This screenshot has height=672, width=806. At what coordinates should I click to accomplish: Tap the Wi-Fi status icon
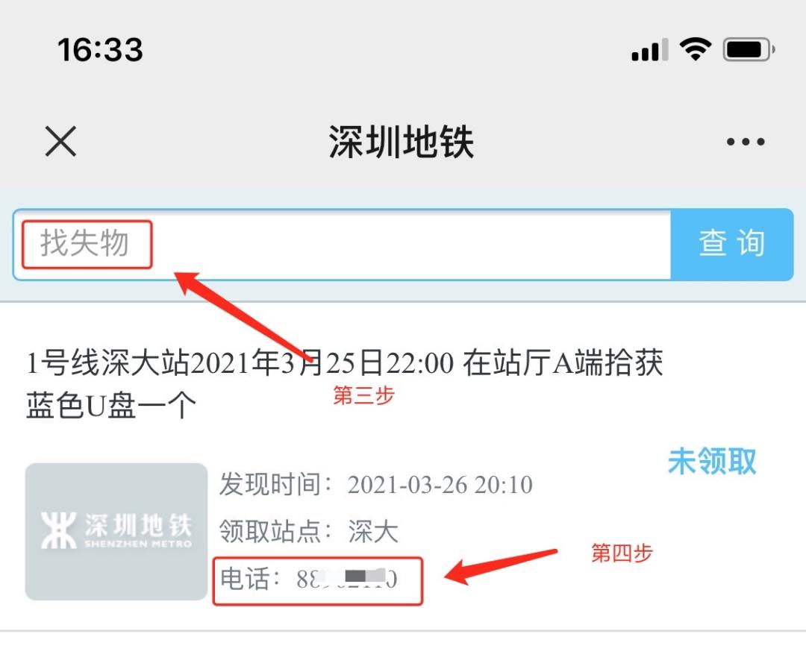(x=695, y=49)
